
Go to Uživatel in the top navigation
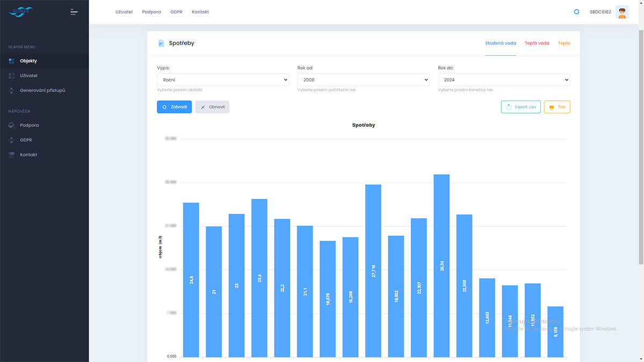tap(124, 12)
